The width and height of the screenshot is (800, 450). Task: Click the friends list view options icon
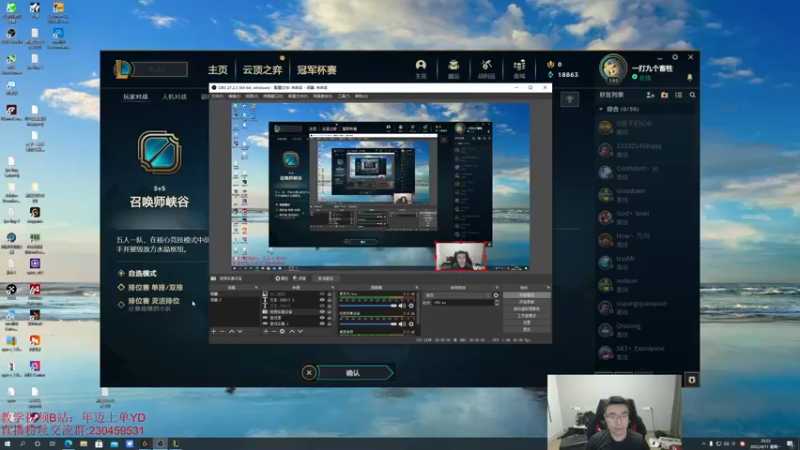678,95
